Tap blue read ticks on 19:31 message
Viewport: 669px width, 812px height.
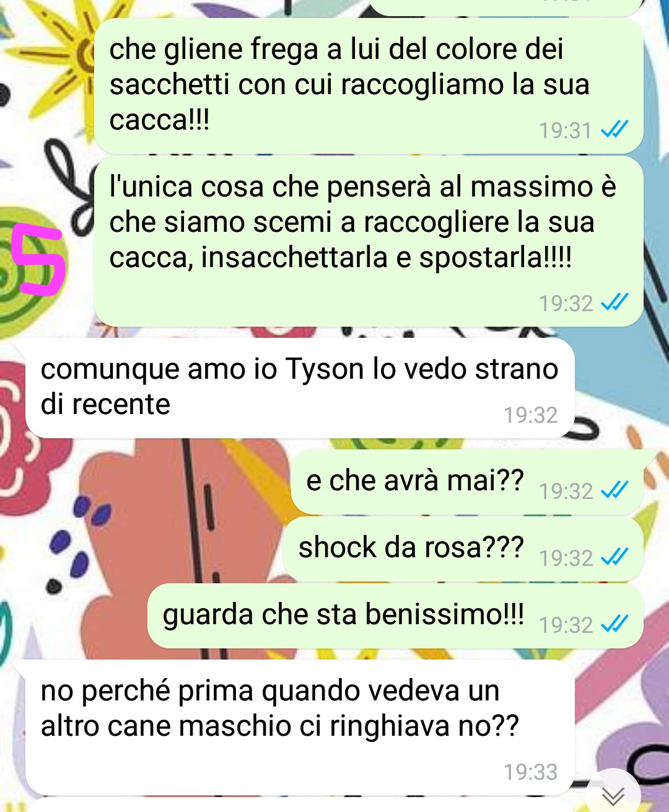pyautogui.click(x=615, y=130)
